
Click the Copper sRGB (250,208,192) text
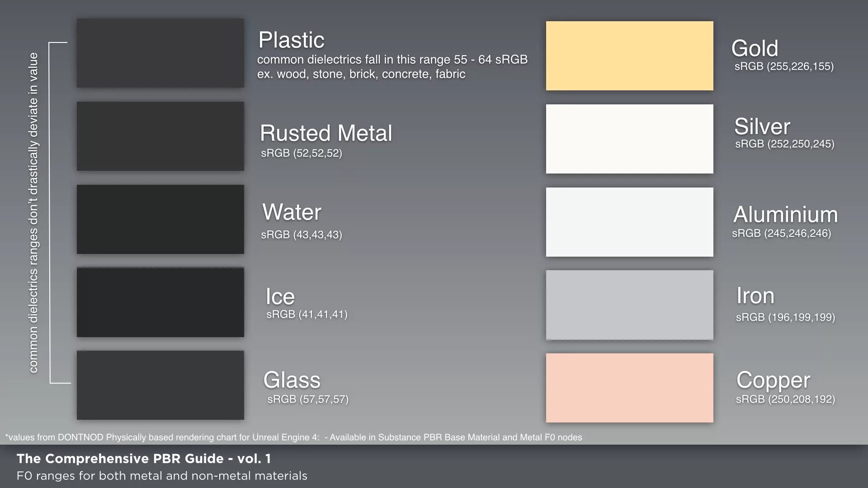(785, 399)
